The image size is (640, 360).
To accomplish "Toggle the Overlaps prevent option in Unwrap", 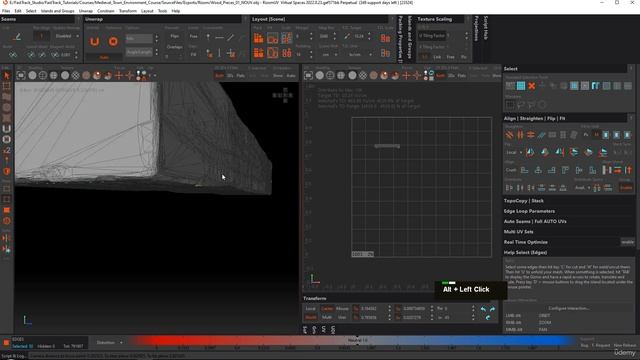I will coord(174,47).
